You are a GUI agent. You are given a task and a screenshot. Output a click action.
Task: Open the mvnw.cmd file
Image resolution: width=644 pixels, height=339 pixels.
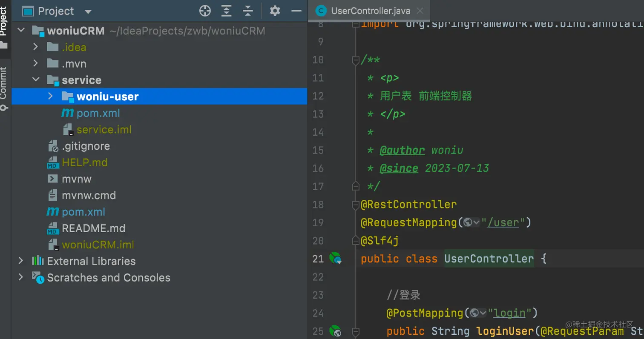[89, 196]
